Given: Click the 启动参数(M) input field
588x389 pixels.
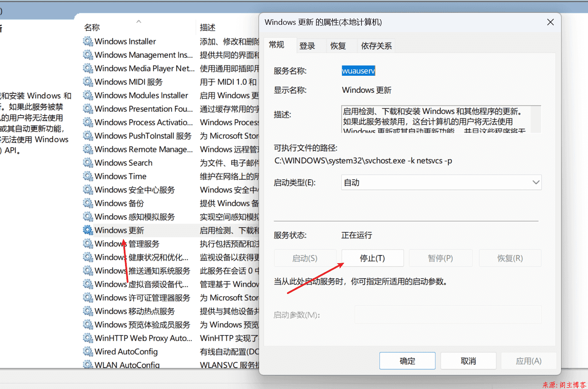Looking at the screenshot, I should tap(448, 315).
